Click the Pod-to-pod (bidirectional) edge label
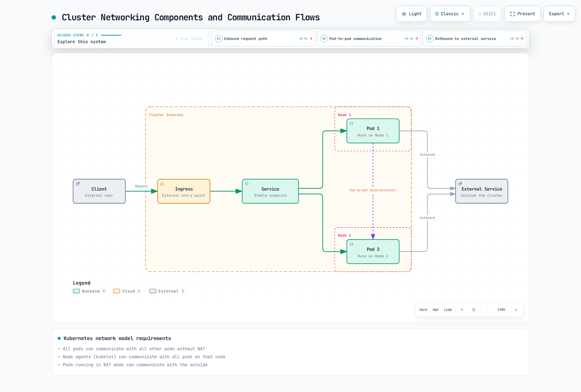Image resolution: width=581 pixels, height=392 pixels. 373,190
